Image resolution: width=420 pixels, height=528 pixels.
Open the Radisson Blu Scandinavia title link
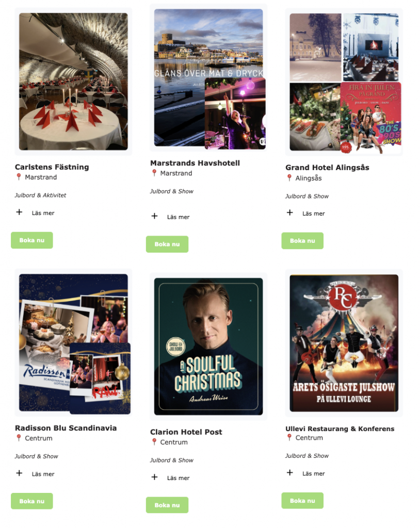(x=66, y=428)
